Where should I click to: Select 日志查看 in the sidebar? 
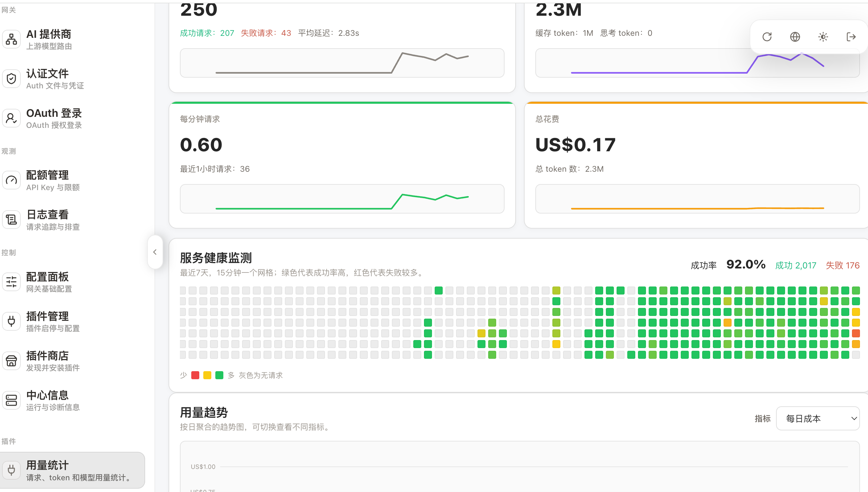coord(73,220)
